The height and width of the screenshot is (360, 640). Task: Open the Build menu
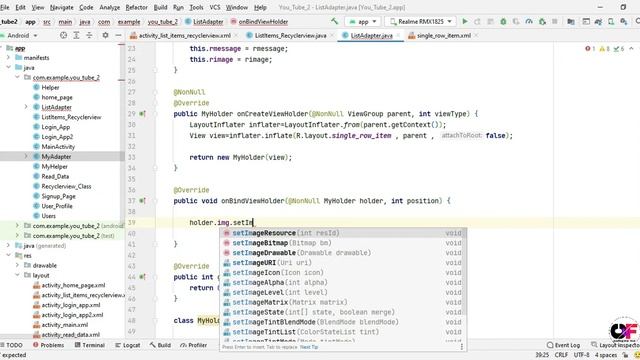[160, 7]
